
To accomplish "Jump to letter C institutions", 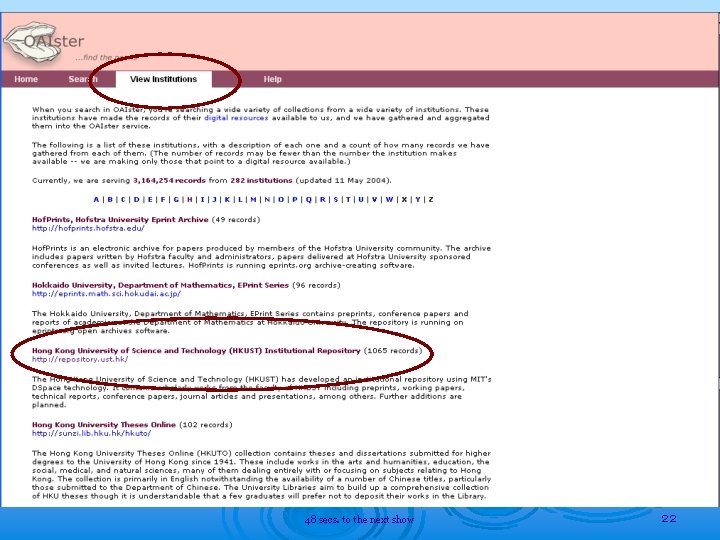I will click(123, 200).
